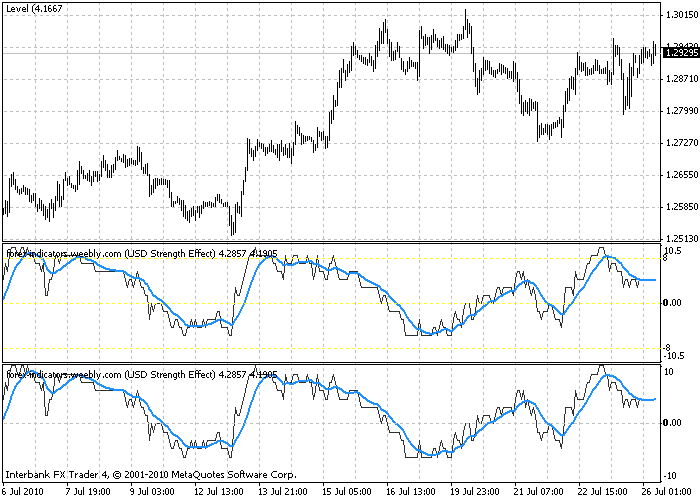Click the -10.5 level in first indicator scale
The height and width of the screenshot is (500, 700).
pos(673,356)
